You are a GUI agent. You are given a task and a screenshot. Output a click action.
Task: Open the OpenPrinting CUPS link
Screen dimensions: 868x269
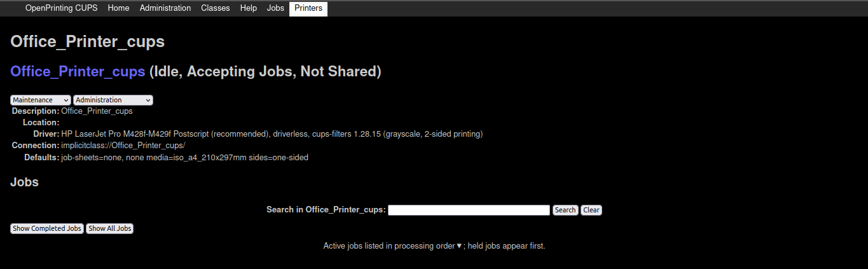pos(61,8)
